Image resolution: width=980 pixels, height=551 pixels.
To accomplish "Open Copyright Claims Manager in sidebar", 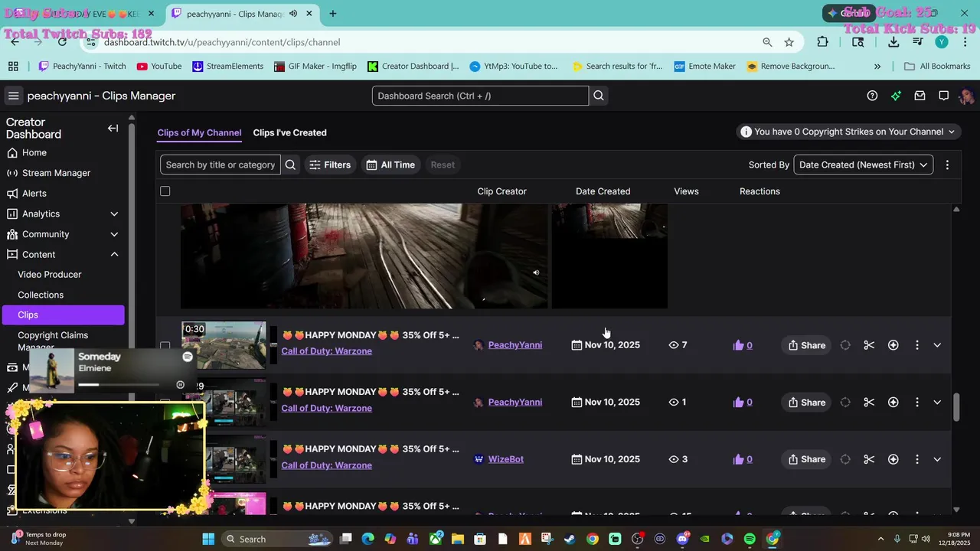I will tap(53, 340).
